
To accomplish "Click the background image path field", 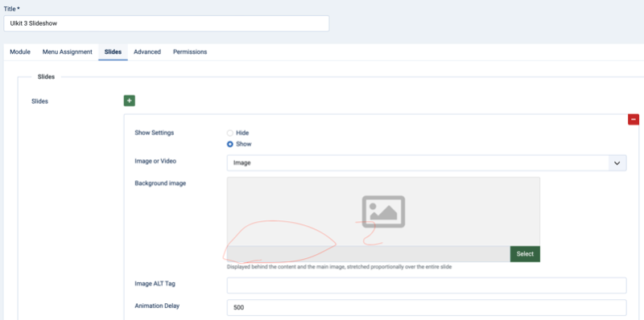I will coord(369,254).
